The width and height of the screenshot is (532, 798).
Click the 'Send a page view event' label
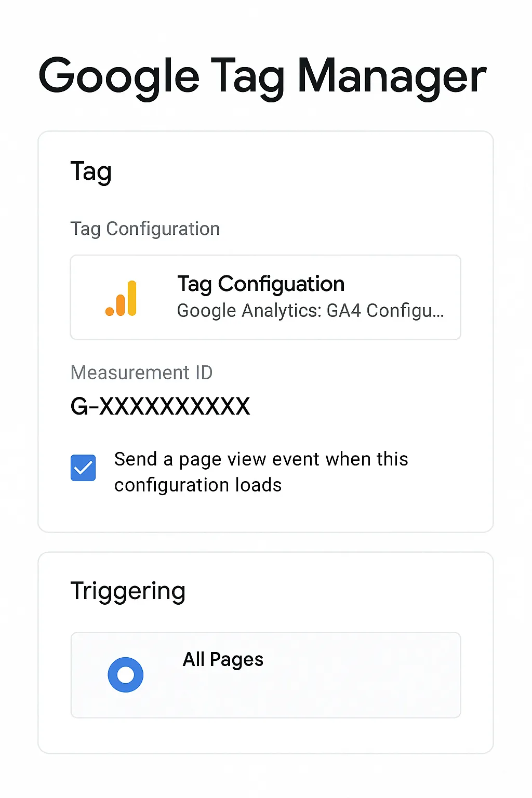pyautogui.click(x=261, y=472)
